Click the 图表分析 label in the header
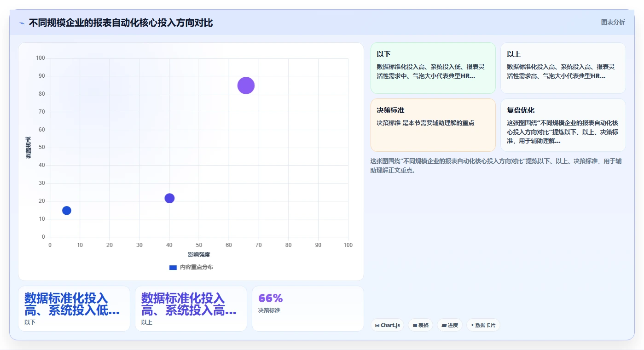This screenshot has height=350, width=644. pos(613,22)
